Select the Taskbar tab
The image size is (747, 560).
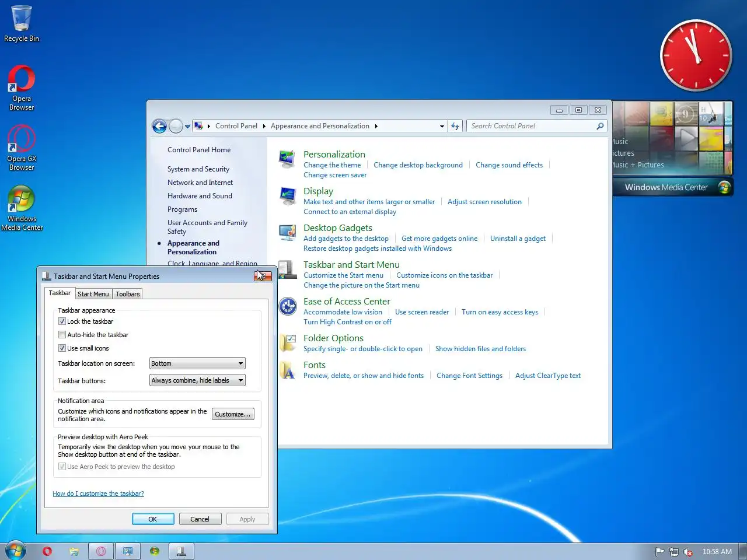[60, 293]
